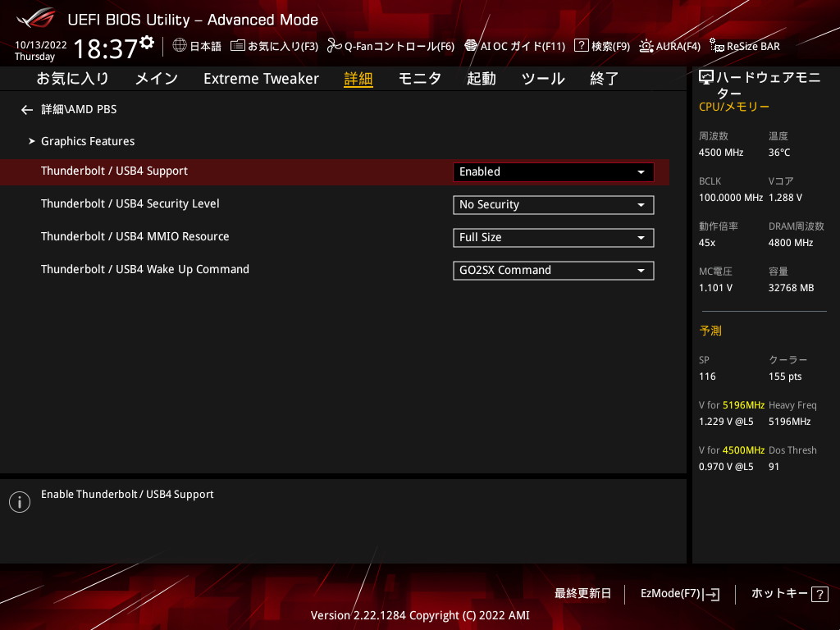Click the back arrow to return to 詳細
Screen dimensions: 840x630
click(x=27, y=110)
